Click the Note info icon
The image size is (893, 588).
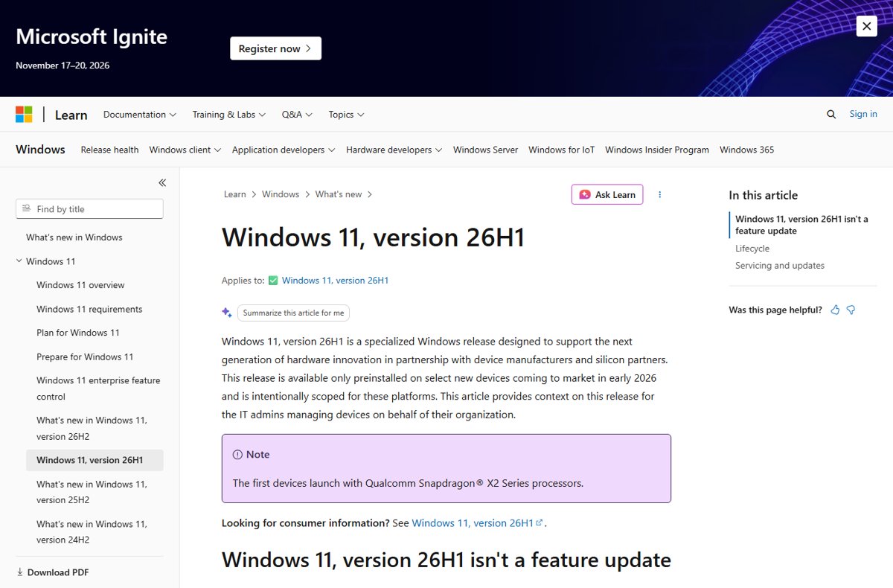[237, 455]
